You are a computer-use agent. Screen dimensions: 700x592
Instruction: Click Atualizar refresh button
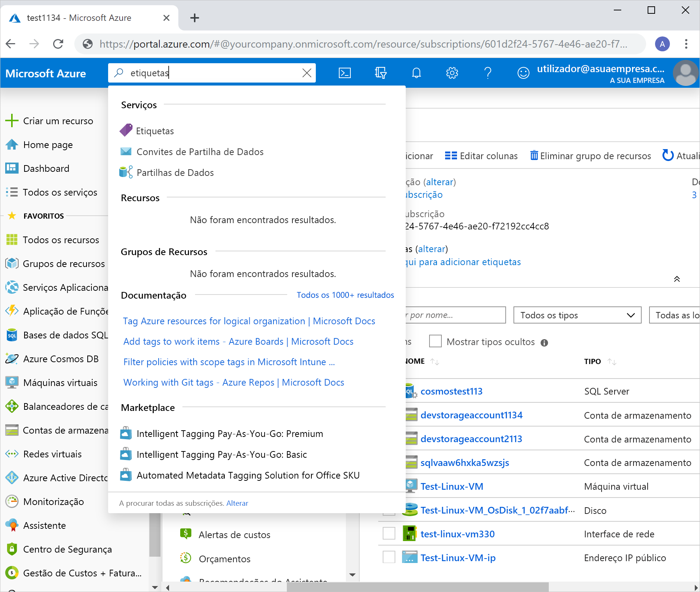(681, 156)
